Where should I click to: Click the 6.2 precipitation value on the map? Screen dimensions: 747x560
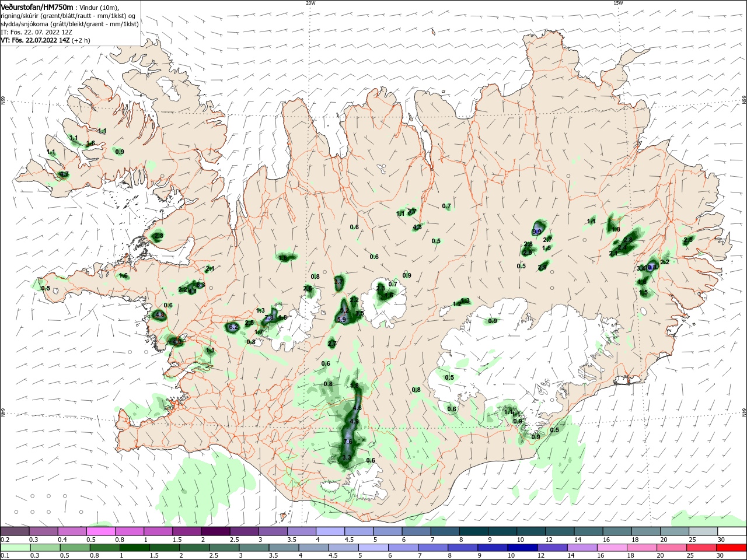click(233, 327)
